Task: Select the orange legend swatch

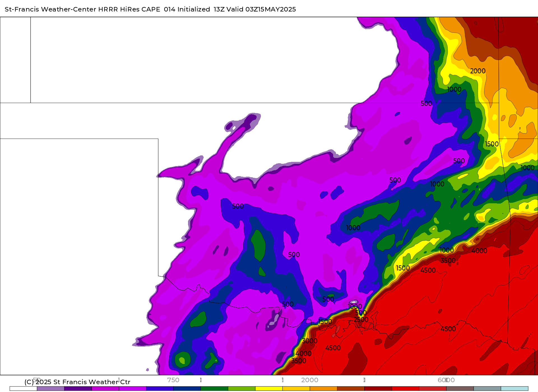Action: pyautogui.click(x=323, y=389)
